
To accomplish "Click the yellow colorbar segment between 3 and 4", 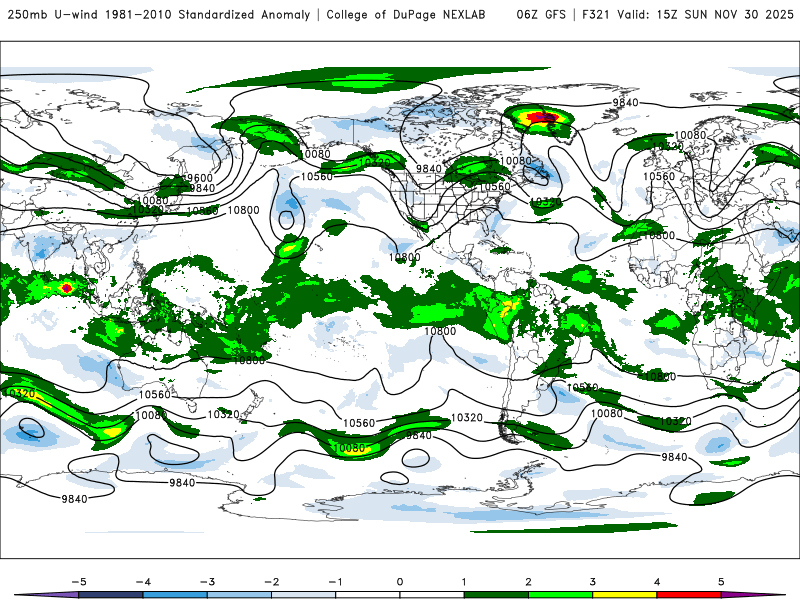I will 624,595.
